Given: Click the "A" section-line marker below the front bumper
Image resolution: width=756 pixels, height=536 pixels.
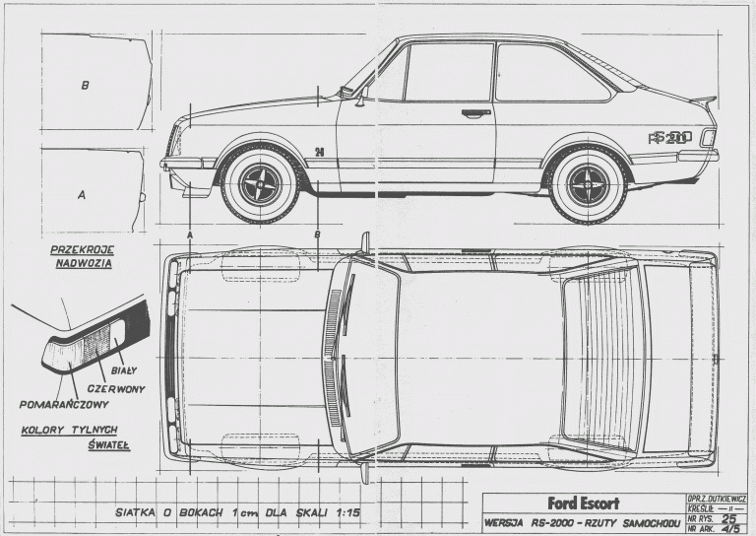Looking at the screenshot, I should [190, 234].
